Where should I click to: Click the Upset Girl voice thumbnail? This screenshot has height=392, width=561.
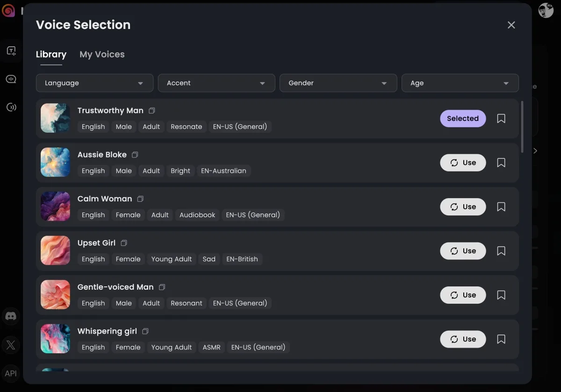pos(56,251)
